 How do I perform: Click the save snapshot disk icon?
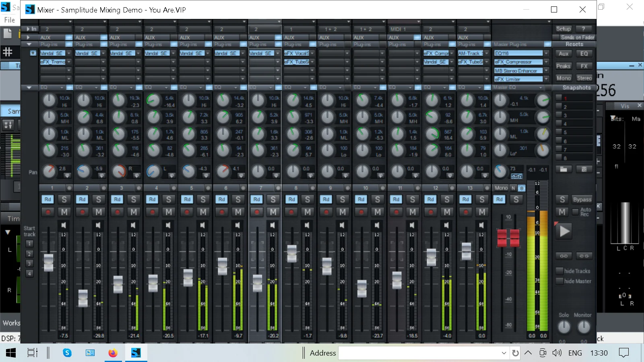tap(584, 169)
